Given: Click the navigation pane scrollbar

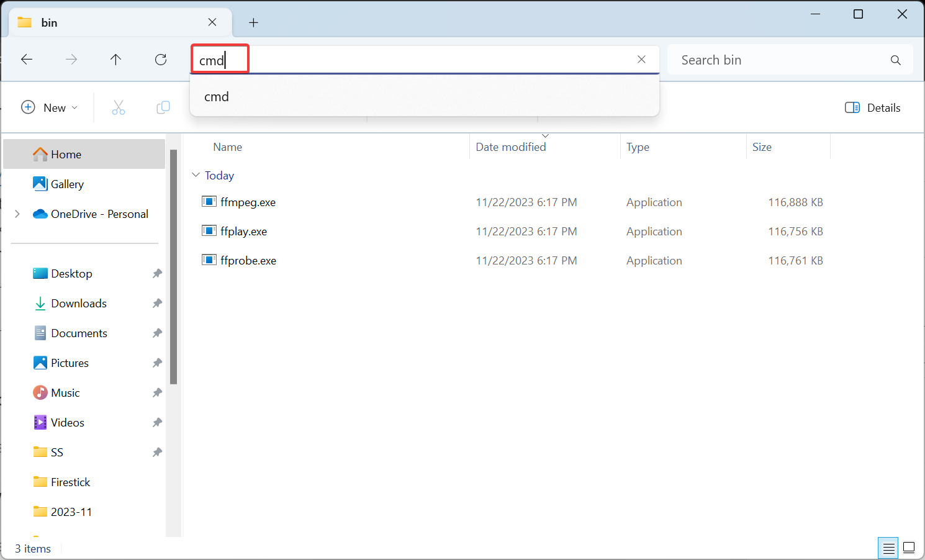Looking at the screenshot, I should pyautogui.click(x=174, y=267).
